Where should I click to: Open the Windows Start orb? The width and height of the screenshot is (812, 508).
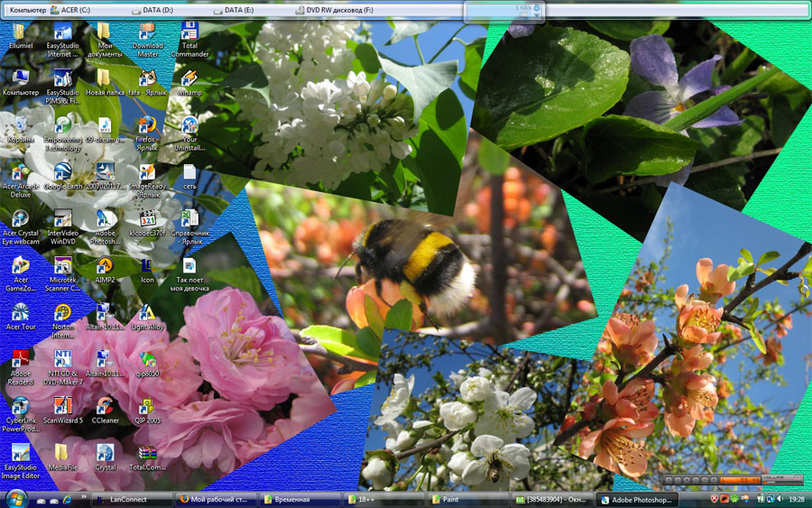[x=16, y=498]
